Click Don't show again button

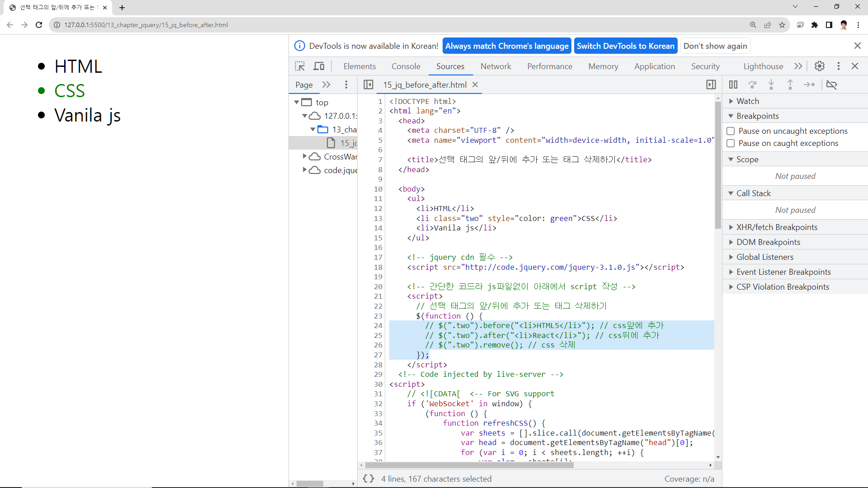pyautogui.click(x=715, y=46)
